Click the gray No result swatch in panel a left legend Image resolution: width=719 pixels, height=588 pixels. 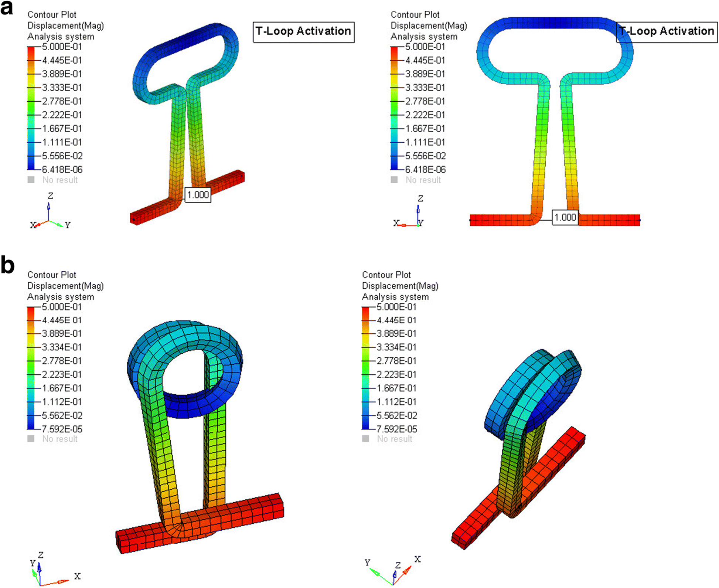pyautogui.click(x=31, y=180)
